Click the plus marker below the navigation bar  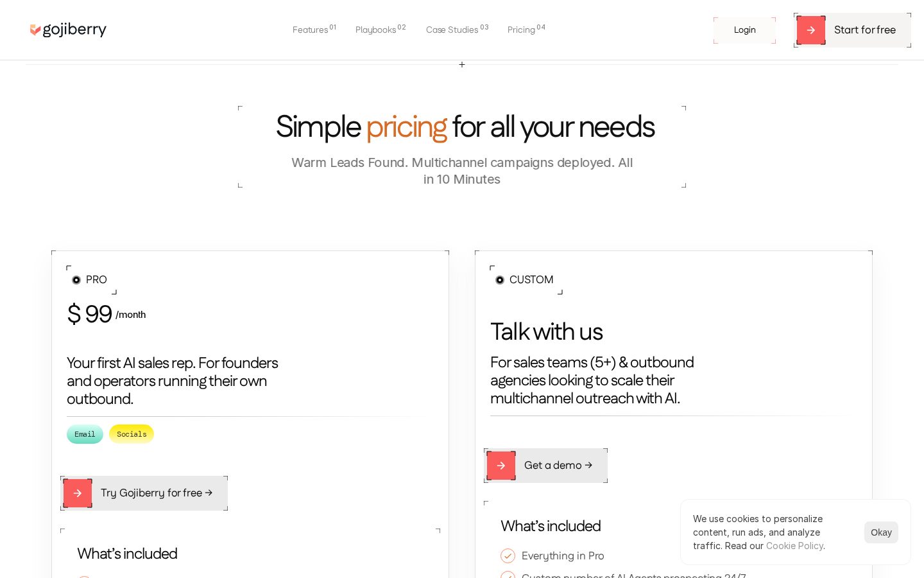coord(462,65)
